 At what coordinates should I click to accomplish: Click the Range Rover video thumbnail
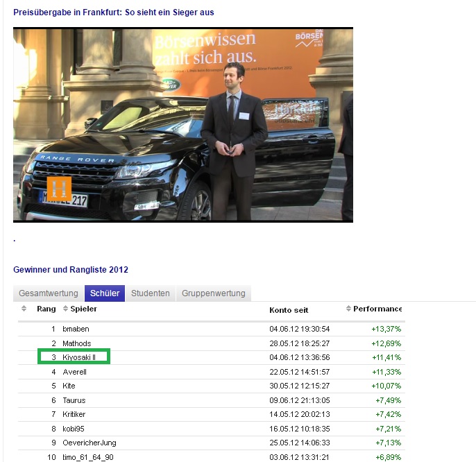pyautogui.click(x=183, y=125)
